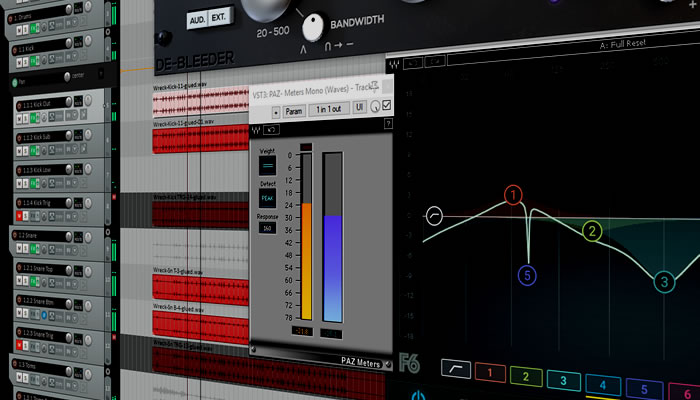Open the small dot menu button beside Param
The width and height of the screenshot is (700, 400).
[276, 112]
